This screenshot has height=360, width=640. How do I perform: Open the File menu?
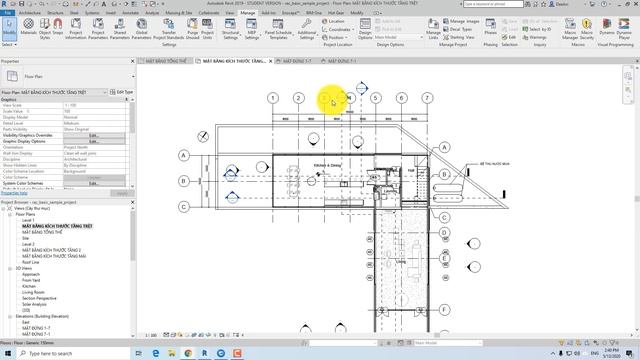[8, 13]
